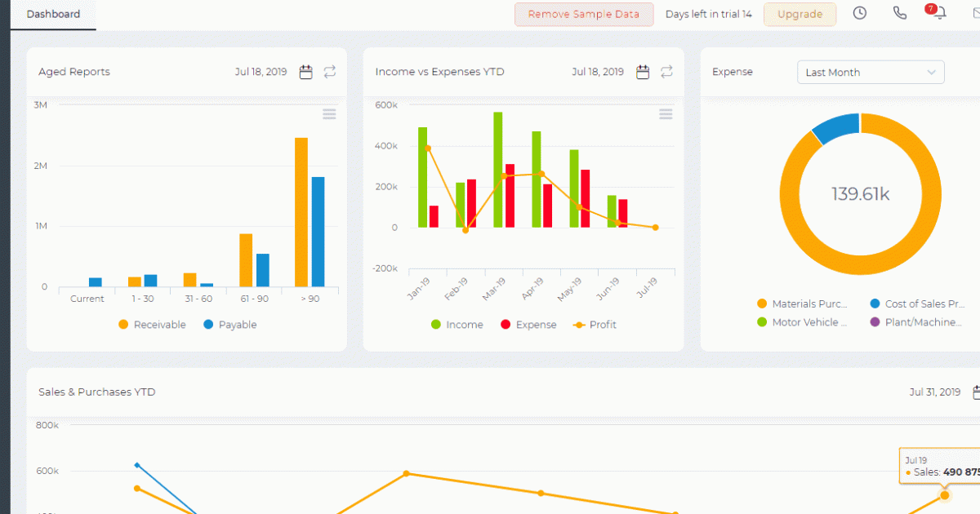Image resolution: width=980 pixels, height=514 pixels.
Task: Toggle the Payable series in the legend
Action: click(x=229, y=325)
